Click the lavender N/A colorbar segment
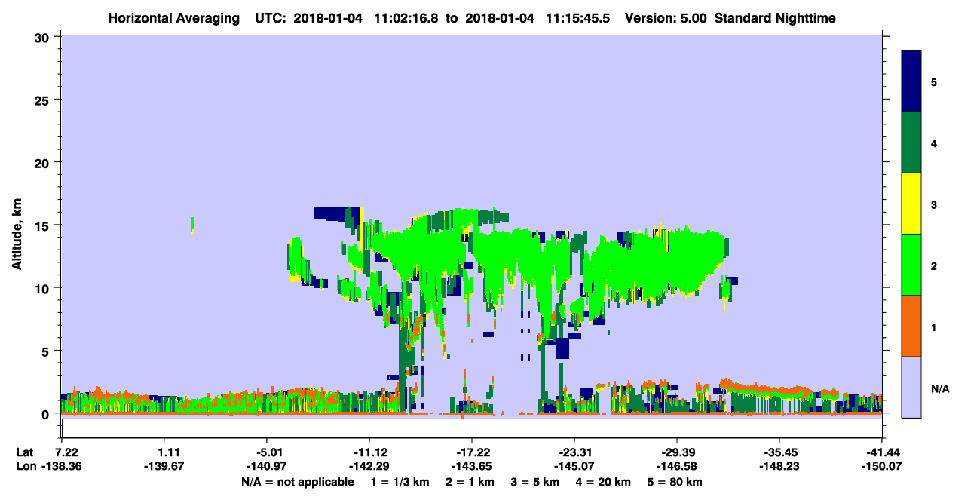 pyautogui.click(x=911, y=387)
